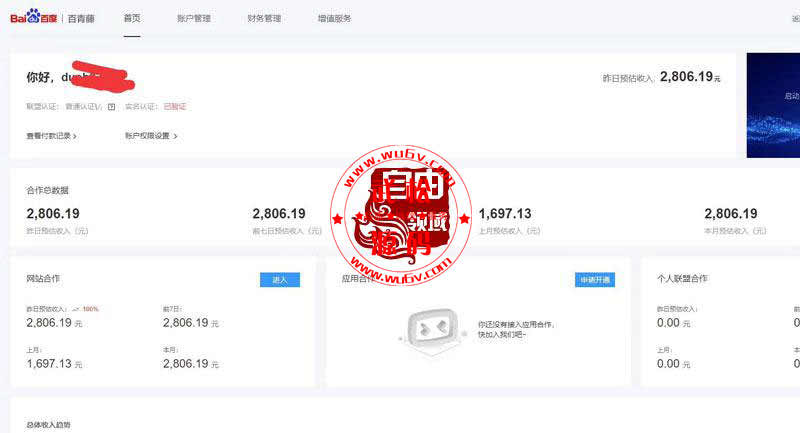This screenshot has width=800, height=433.
Task: Click the Baidu logo icon
Action: point(32,17)
